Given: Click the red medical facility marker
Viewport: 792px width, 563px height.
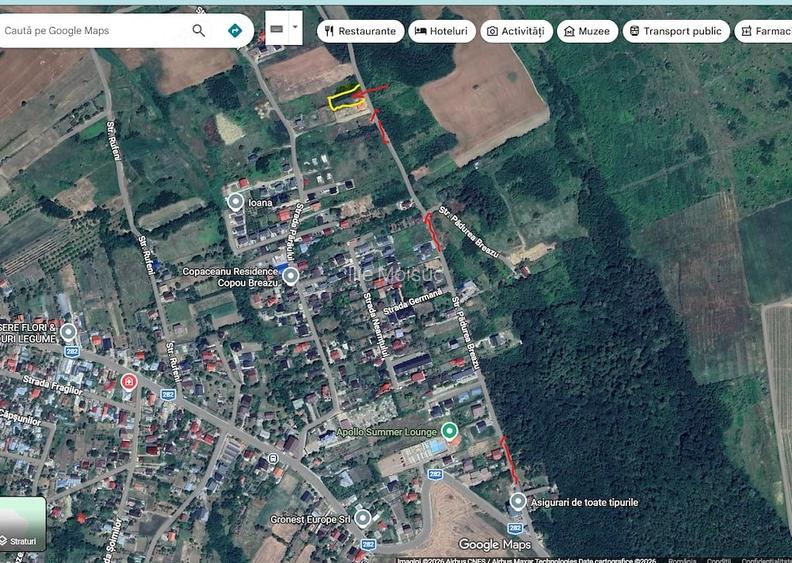Looking at the screenshot, I should [x=129, y=382].
